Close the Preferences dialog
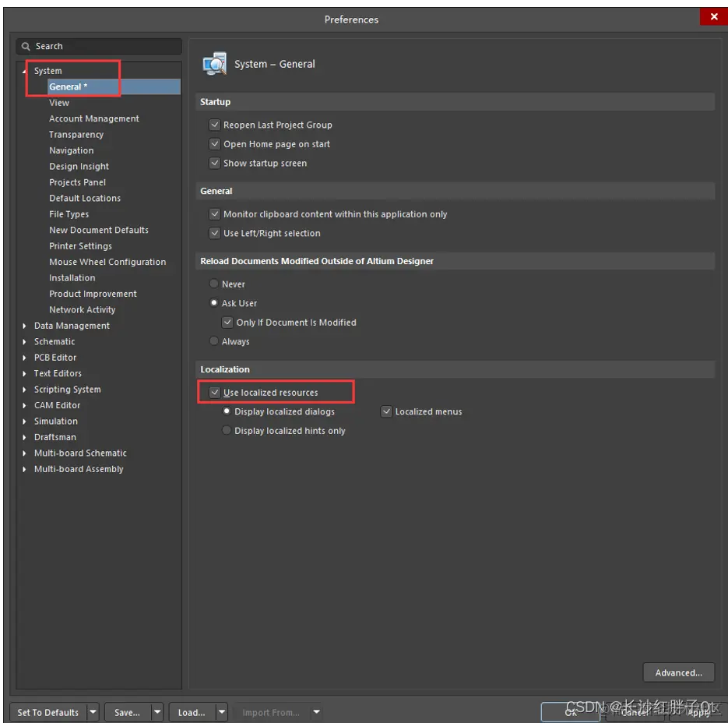The width and height of the screenshot is (728, 723). click(x=714, y=16)
